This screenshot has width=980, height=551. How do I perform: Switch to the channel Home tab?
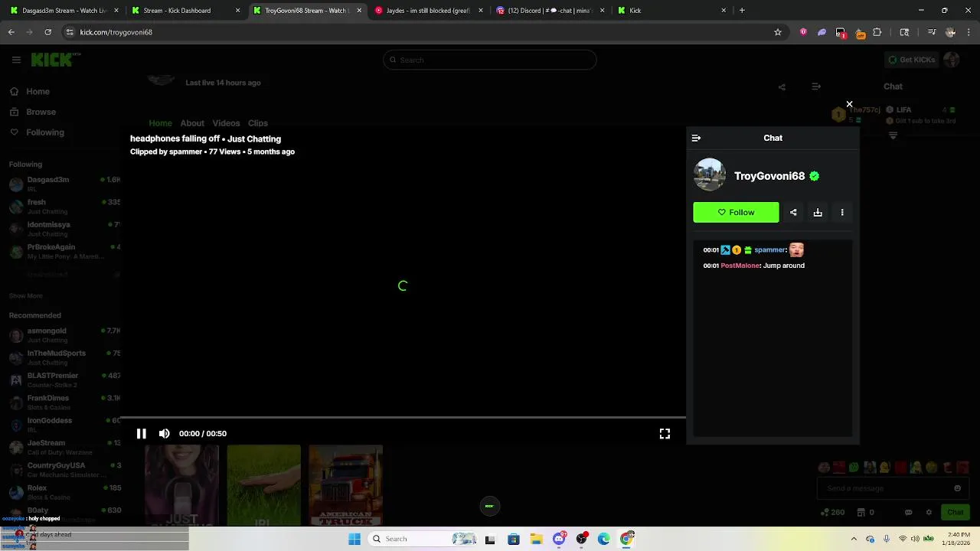(160, 123)
